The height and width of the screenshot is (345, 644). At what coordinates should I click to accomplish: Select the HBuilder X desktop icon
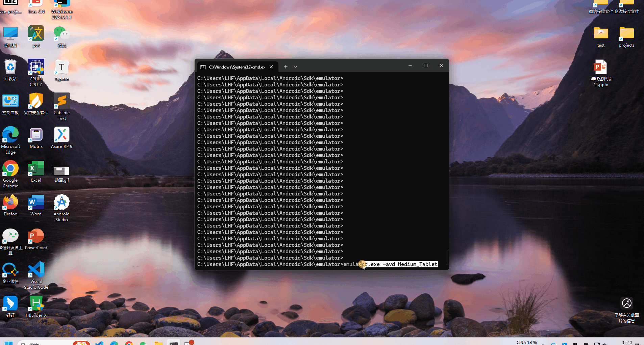(36, 304)
